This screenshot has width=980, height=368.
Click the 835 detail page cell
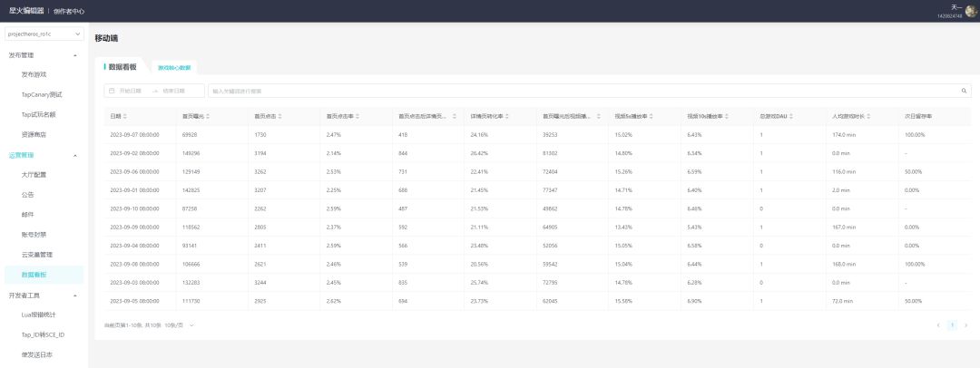click(x=403, y=283)
